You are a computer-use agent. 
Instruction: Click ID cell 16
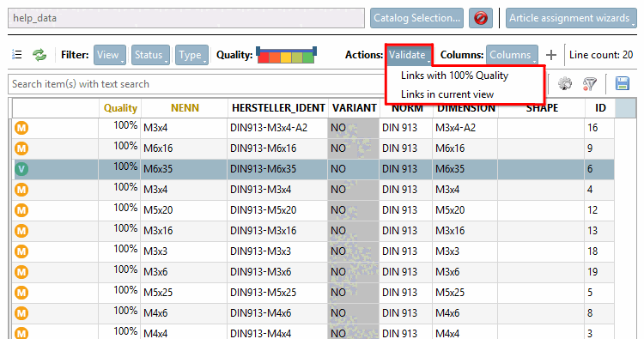coord(599,128)
